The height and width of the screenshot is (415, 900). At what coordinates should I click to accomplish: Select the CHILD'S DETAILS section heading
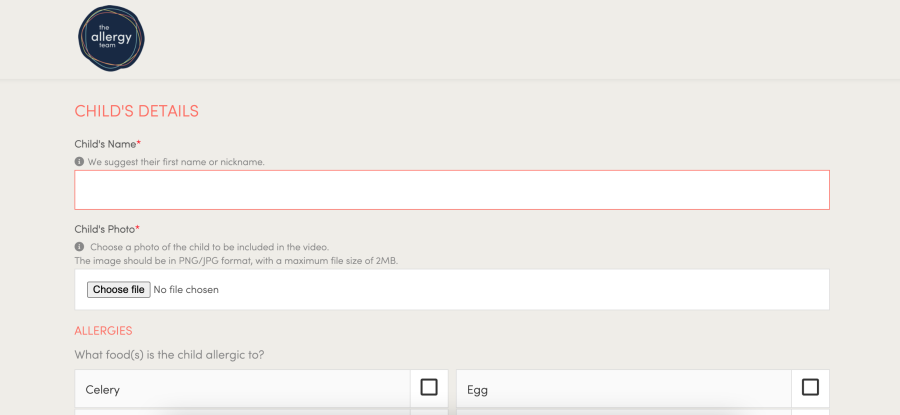pos(137,111)
